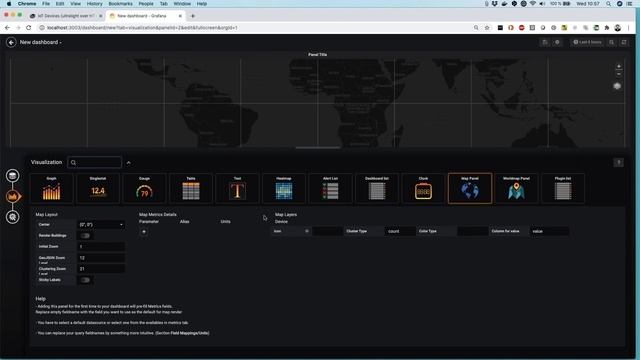Reload the page in Chrome
Image resolution: width=640 pixels, height=360 pixels.
(x=29, y=28)
